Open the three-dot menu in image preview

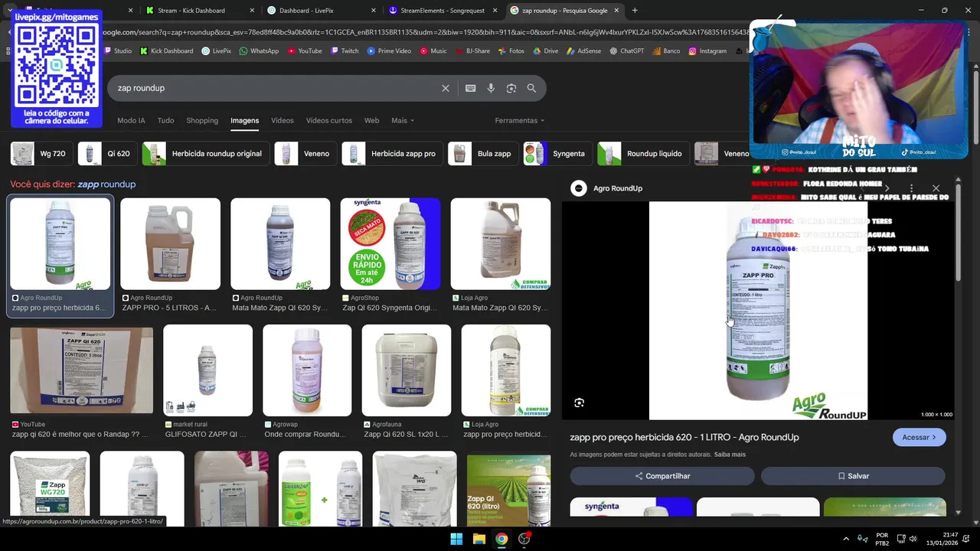click(x=911, y=188)
